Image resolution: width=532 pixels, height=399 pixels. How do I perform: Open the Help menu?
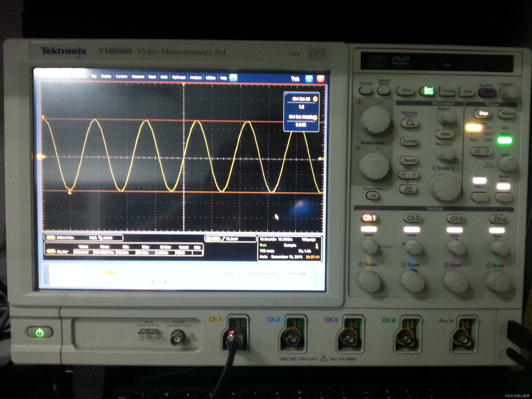223,78
